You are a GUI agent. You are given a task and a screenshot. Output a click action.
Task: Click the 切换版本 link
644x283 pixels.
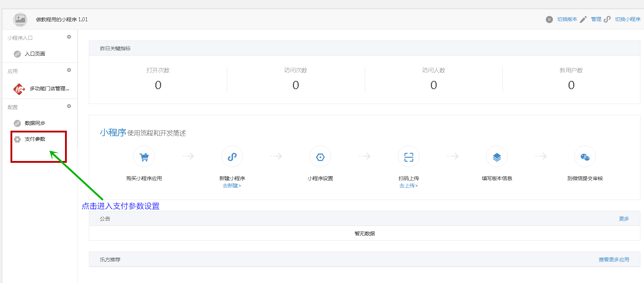(567, 19)
